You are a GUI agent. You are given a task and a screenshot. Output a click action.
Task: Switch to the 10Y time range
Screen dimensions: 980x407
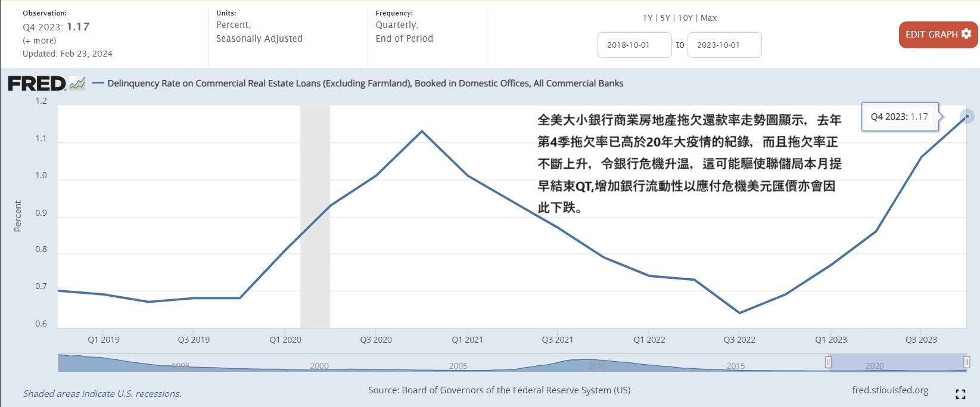(x=685, y=18)
